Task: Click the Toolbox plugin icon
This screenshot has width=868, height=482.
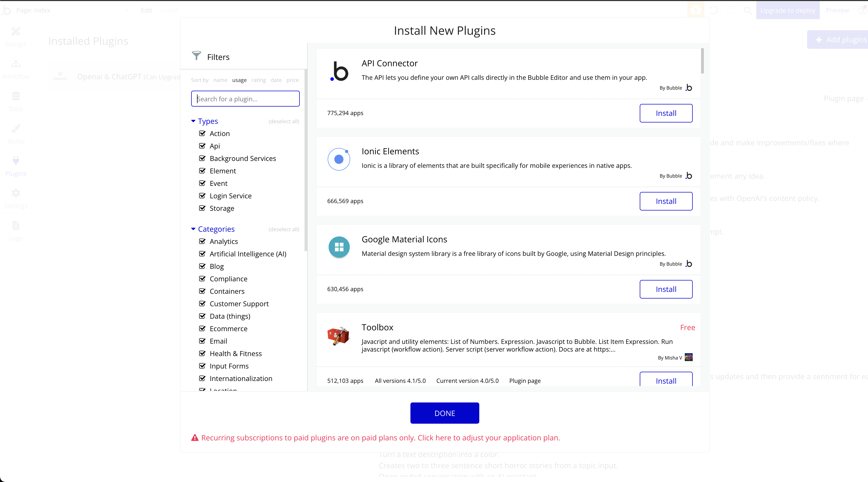Action: pyautogui.click(x=338, y=336)
